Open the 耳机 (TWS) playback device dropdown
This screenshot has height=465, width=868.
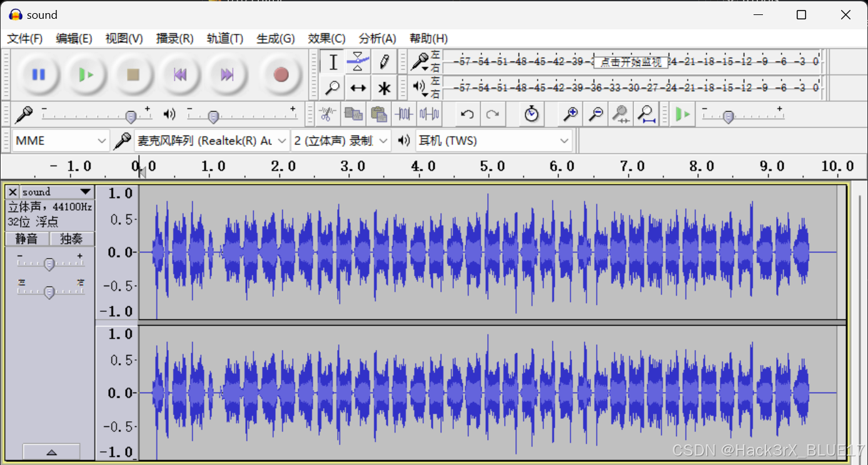click(494, 141)
